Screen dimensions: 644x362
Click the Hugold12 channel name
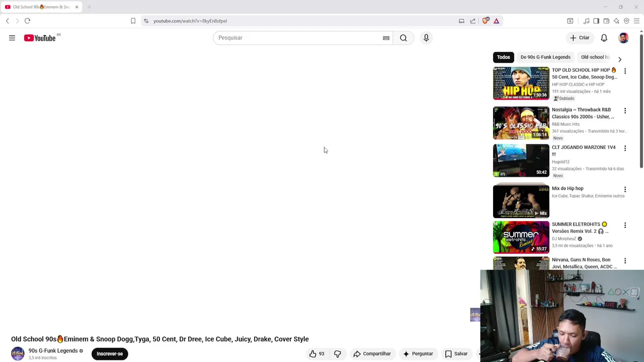(x=560, y=162)
